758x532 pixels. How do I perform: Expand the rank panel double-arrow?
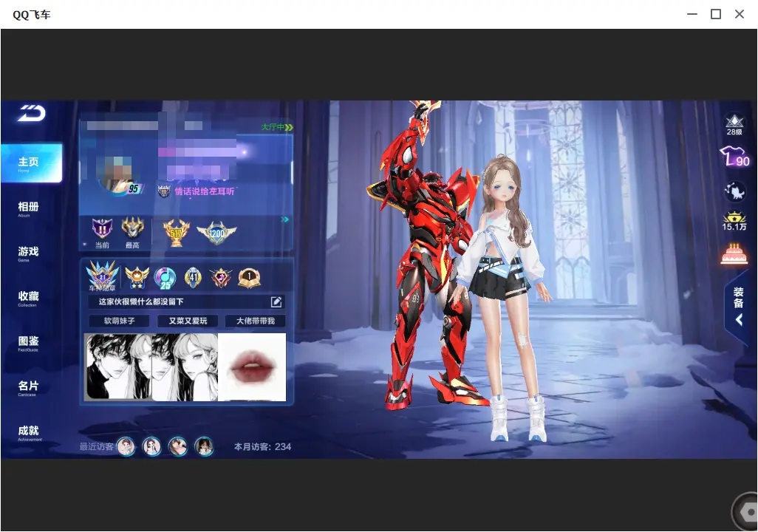pos(284,219)
